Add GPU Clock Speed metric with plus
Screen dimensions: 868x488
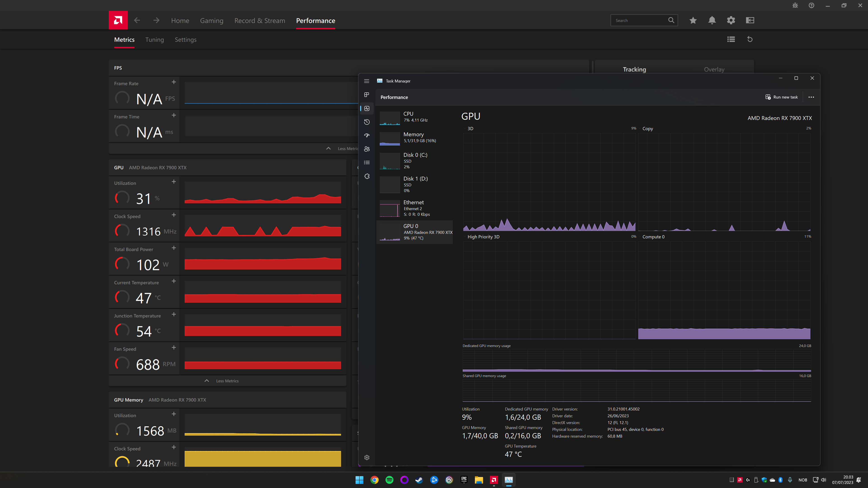(x=174, y=215)
